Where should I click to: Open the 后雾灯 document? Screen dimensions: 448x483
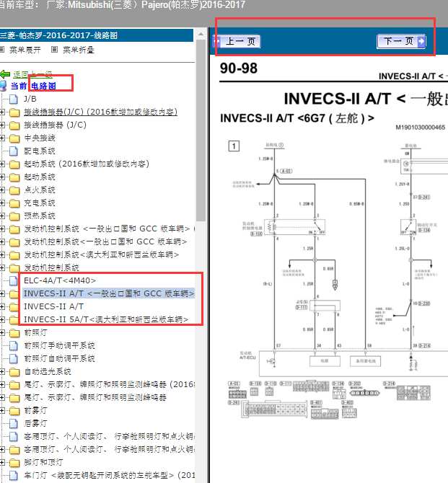click(x=35, y=424)
